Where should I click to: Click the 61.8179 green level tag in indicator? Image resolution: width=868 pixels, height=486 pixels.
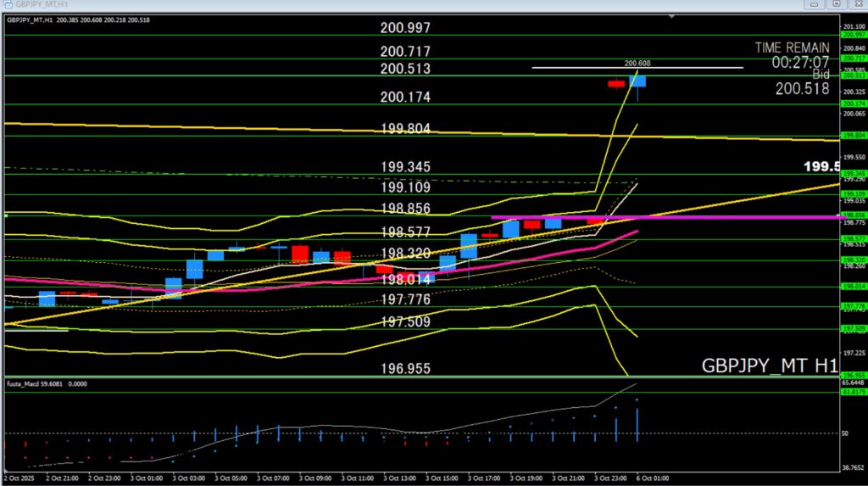[852, 392]
